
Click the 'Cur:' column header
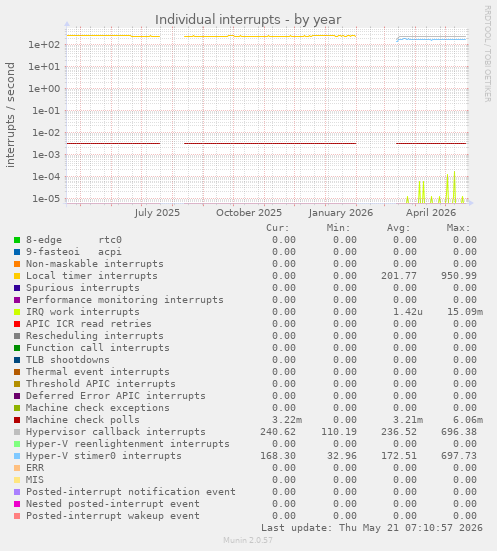click(x=278, y=228)
